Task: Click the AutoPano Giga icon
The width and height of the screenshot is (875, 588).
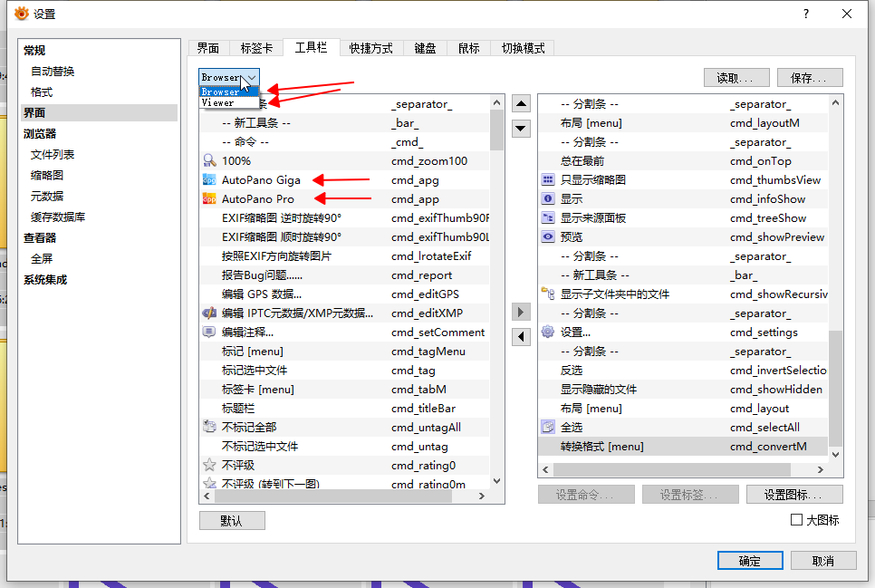Action: click(x=209, y=179)
